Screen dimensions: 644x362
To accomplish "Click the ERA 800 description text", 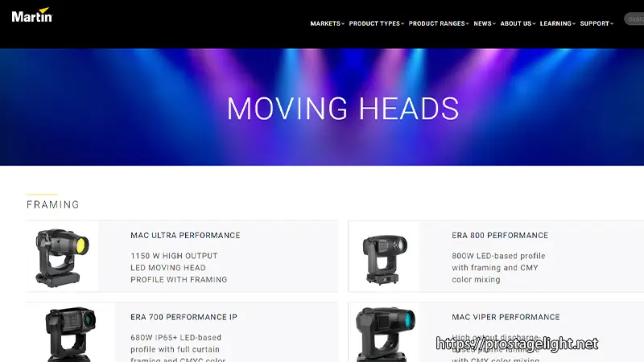I will point(498,268).
